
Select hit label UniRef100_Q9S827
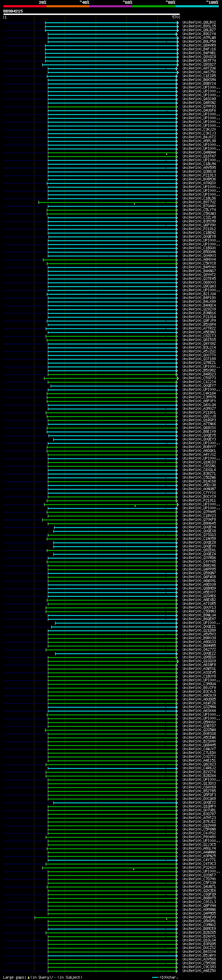[x=199, y=64]
